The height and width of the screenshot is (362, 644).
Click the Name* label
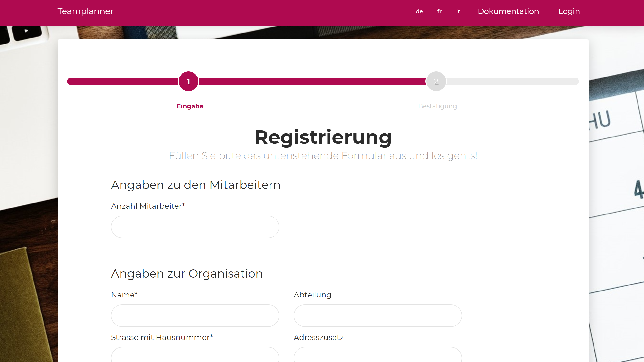[124, 295]
